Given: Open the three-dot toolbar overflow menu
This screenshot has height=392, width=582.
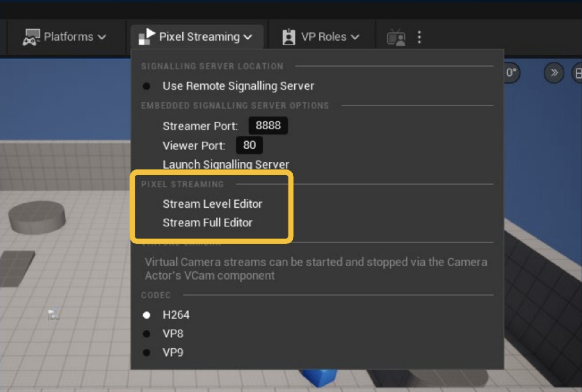Looking at the screenshot, I should 419,37.
